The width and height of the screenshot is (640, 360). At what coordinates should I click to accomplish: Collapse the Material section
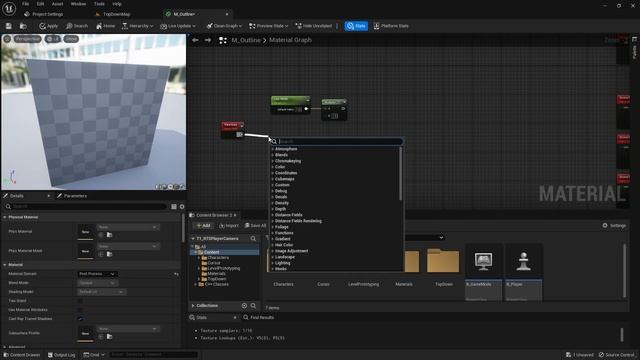click(5, 265)
